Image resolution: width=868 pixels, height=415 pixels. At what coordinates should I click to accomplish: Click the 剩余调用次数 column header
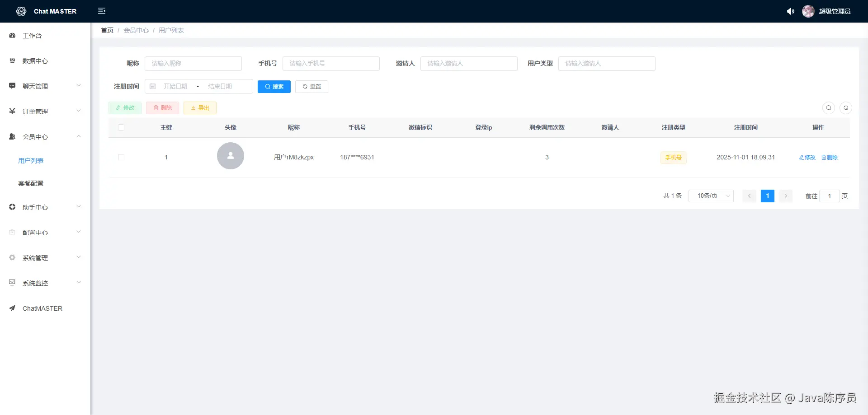click(547, 128)
